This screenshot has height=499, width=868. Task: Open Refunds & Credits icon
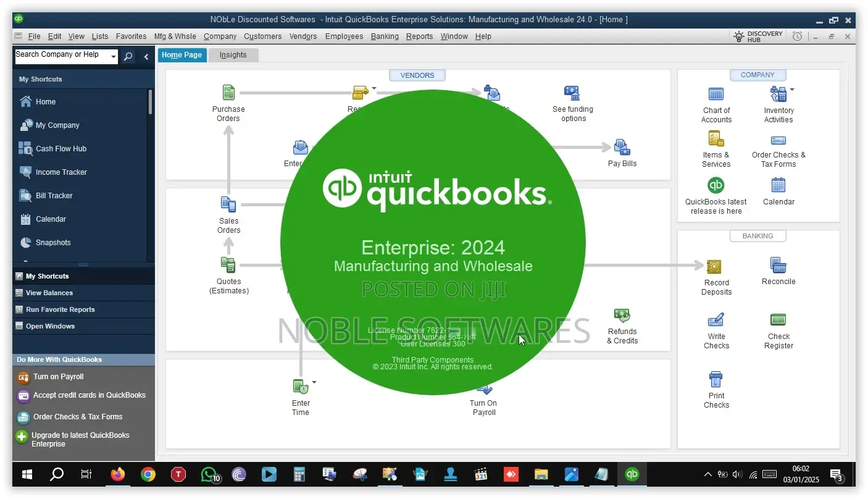pyautogui.click(x=622, y=316)
